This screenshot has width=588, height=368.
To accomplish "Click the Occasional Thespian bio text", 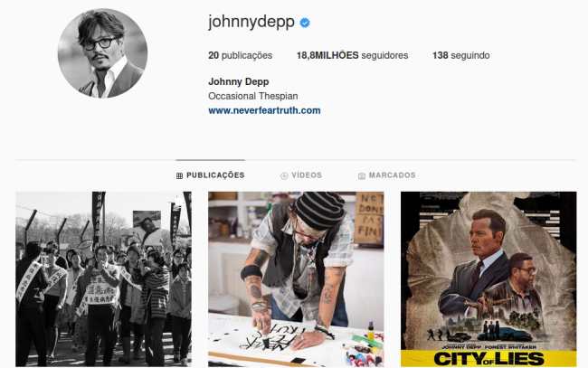I will [x=253, y=97].
